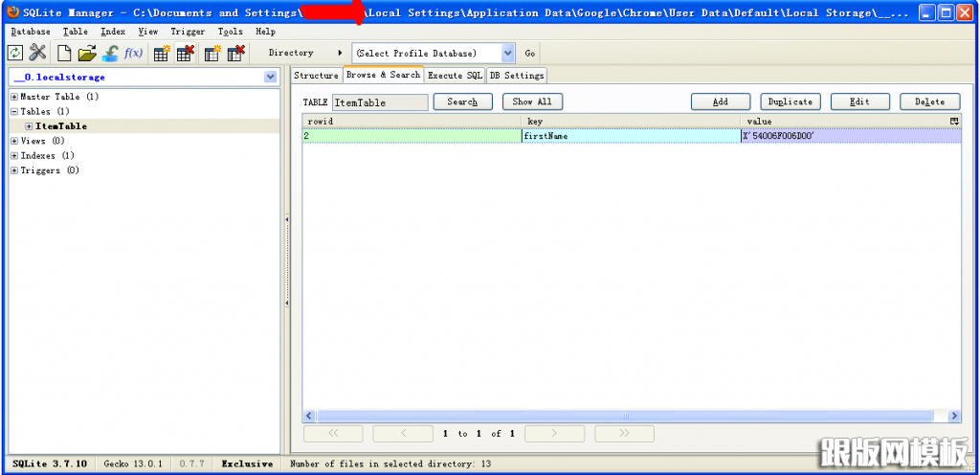Click the Drop Index icon

tap(235, 53)
